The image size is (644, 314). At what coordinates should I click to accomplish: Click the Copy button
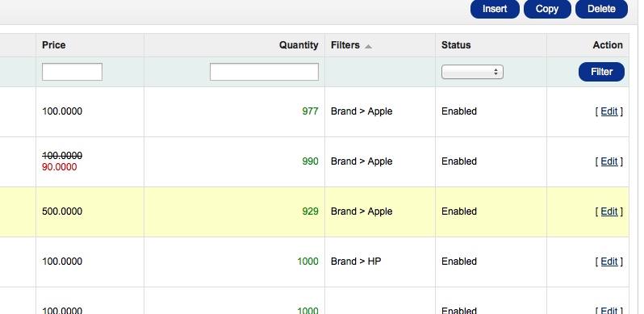(547, 9)
